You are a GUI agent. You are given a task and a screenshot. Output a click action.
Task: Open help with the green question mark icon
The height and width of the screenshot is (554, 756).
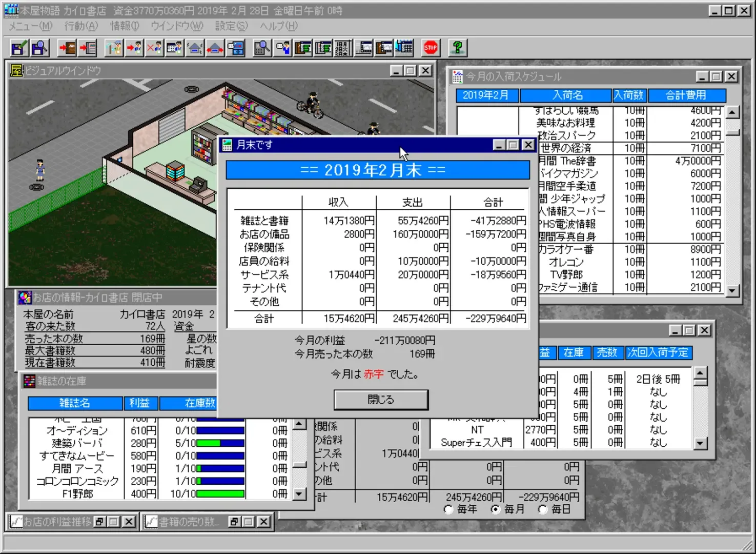click(x=457, y=48)
